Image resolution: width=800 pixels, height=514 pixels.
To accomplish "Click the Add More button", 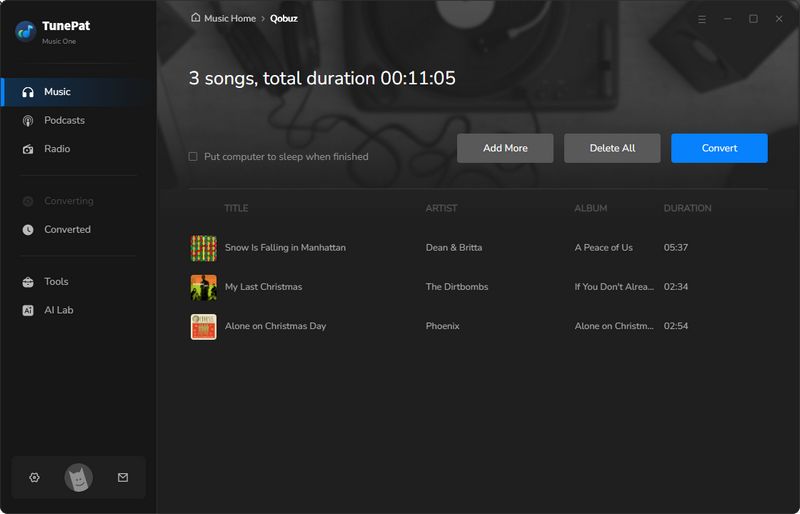I will point(505,148).
